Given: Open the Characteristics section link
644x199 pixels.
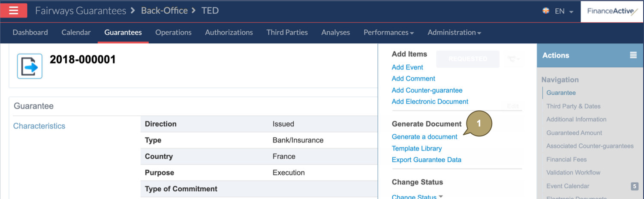Looking at the screenshot, I should 39,126.
